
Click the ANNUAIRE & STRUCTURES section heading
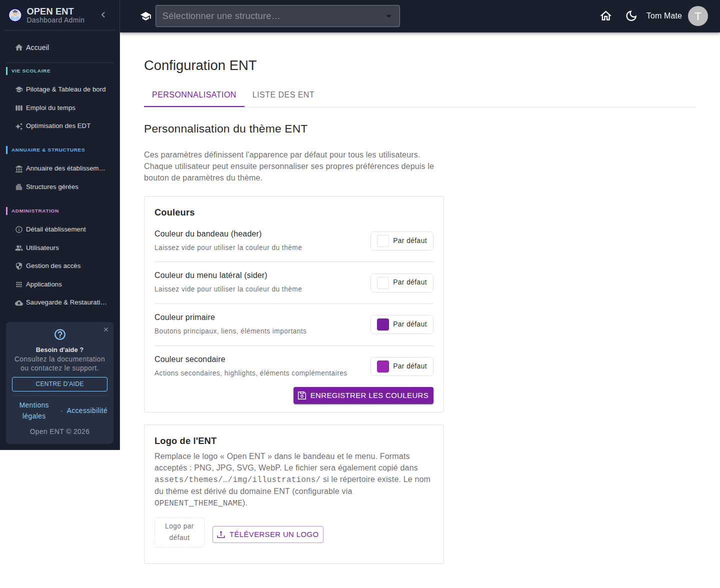click(x=48, y=150)
